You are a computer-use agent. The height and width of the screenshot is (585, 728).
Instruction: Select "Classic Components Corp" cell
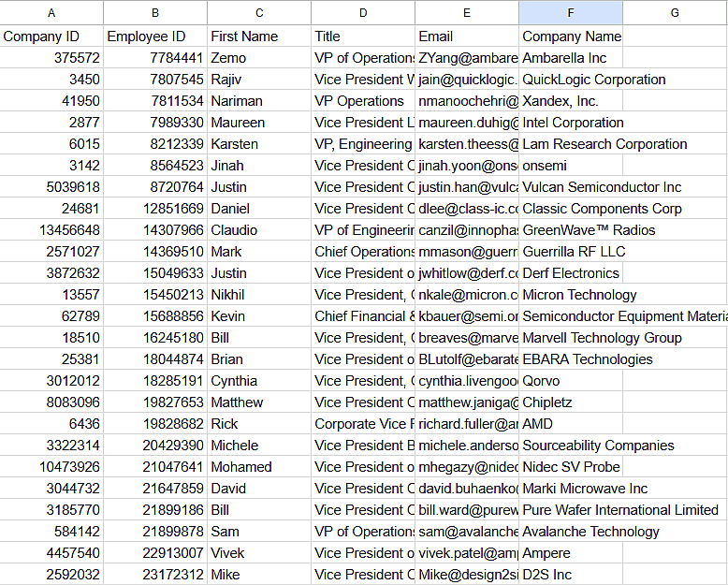pos(571,209)
